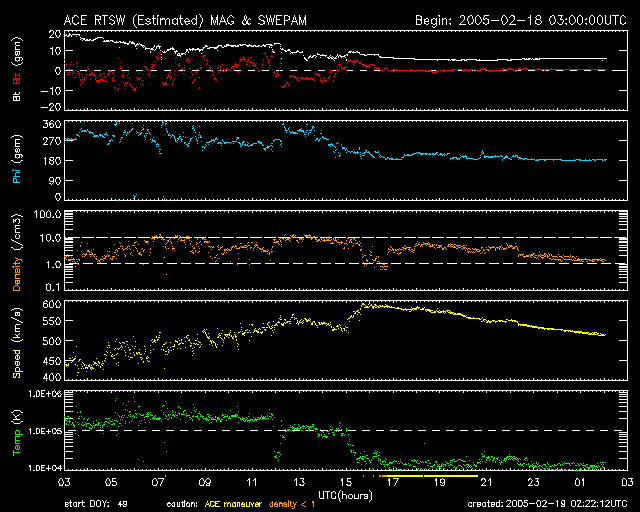Select the 'Begin: 2005-02-18 03:00:00UTC' header text
640x512 pixels.
(520, 20)
